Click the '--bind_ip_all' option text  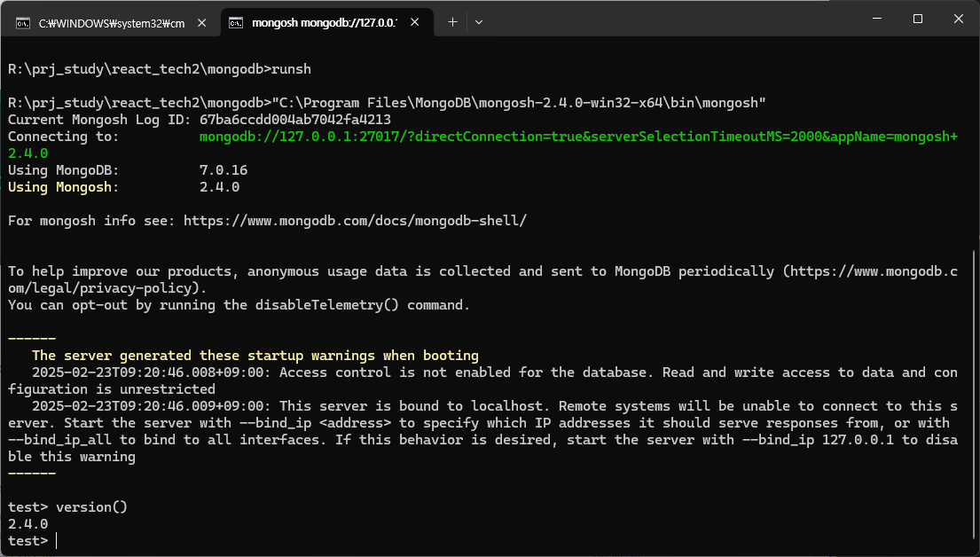(x=60, y=440)
